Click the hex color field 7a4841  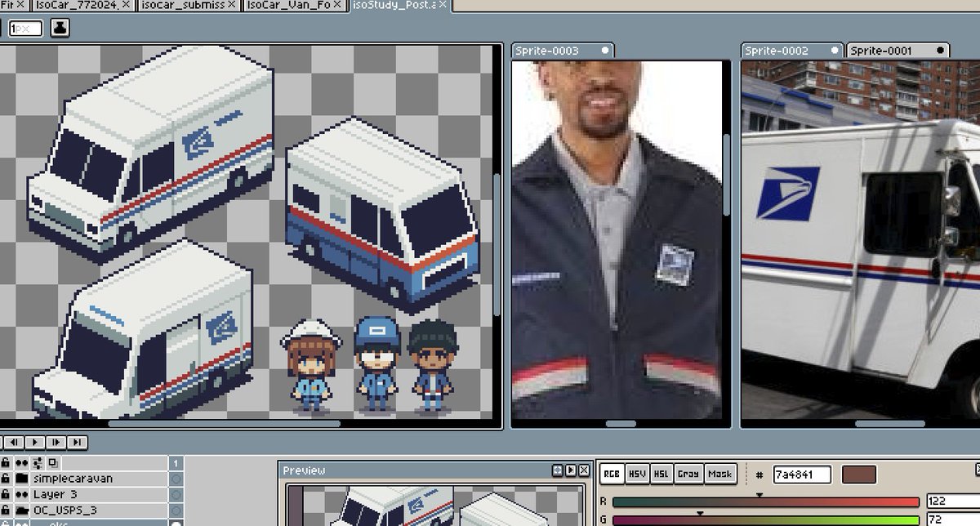tap(802, 475)
